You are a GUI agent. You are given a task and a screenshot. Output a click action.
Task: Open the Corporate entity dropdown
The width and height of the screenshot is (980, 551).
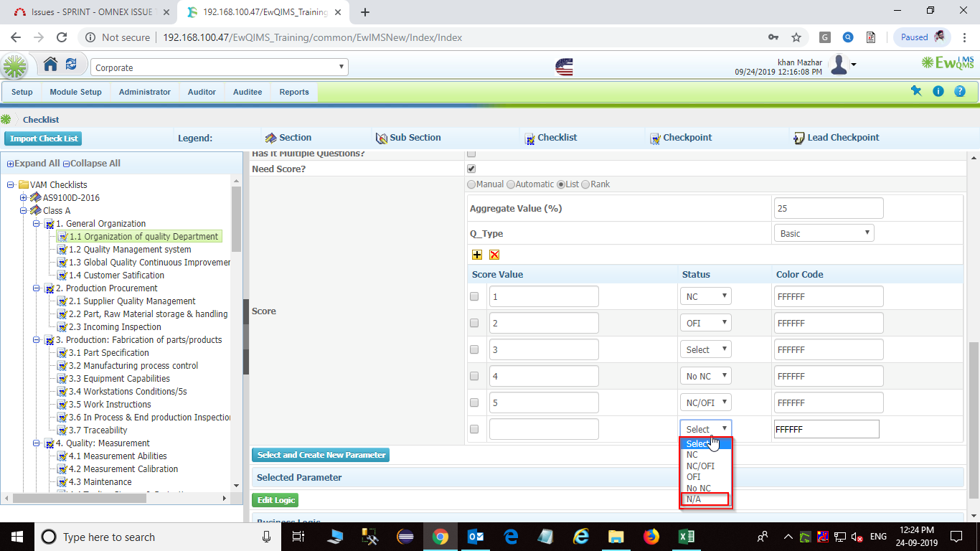point(220,67)
